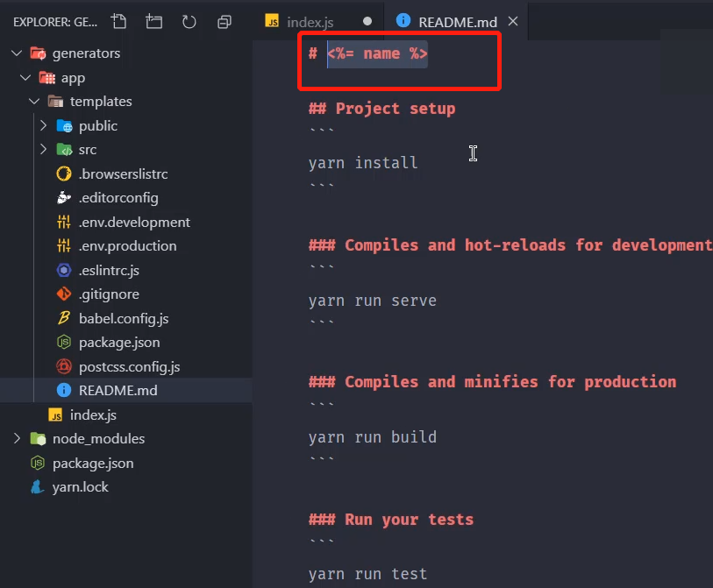Expand the src folder chevron

[43, 149]
